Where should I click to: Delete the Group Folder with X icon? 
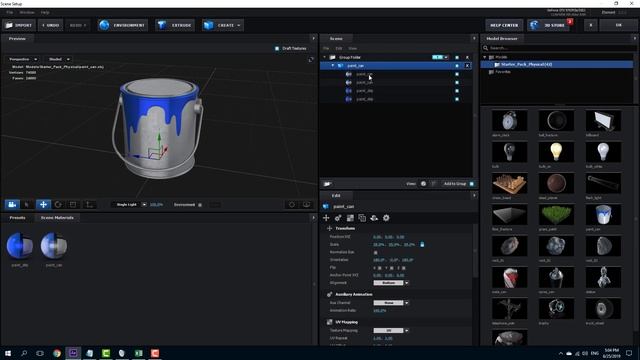(468, 58)
